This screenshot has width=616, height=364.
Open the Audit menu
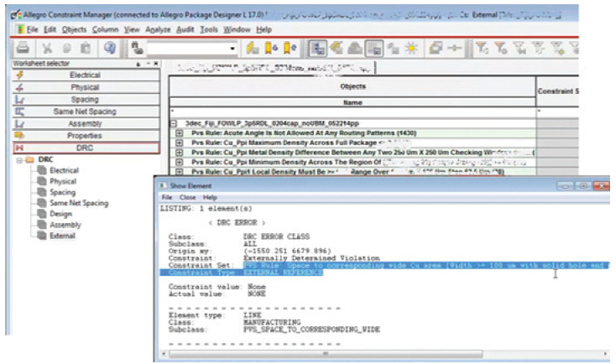[185, 29]
